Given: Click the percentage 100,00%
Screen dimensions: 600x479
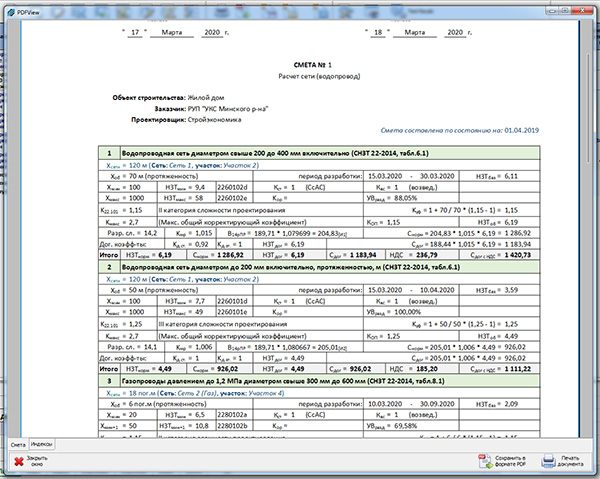Looking at the screenshot, I should [x=408, y=312].
